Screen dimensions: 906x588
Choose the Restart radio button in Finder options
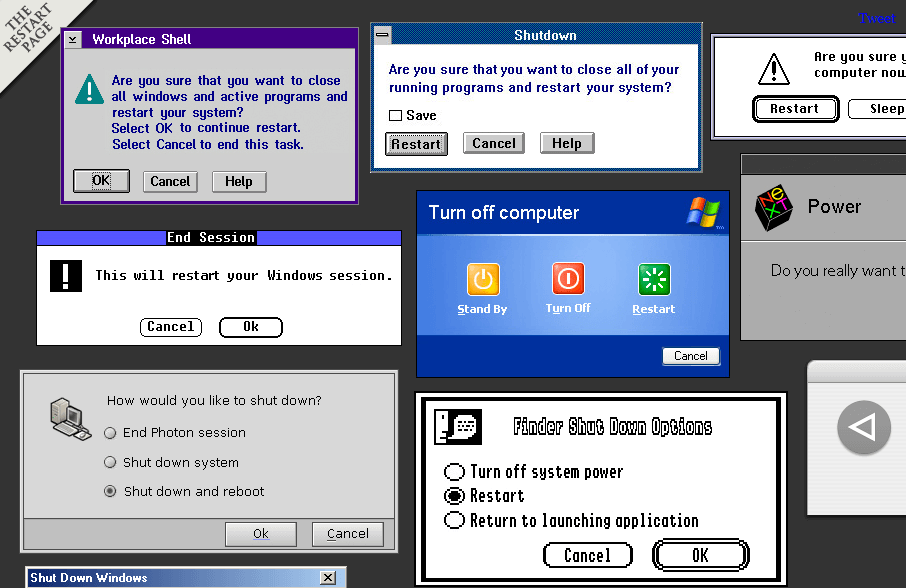[454, 496]
